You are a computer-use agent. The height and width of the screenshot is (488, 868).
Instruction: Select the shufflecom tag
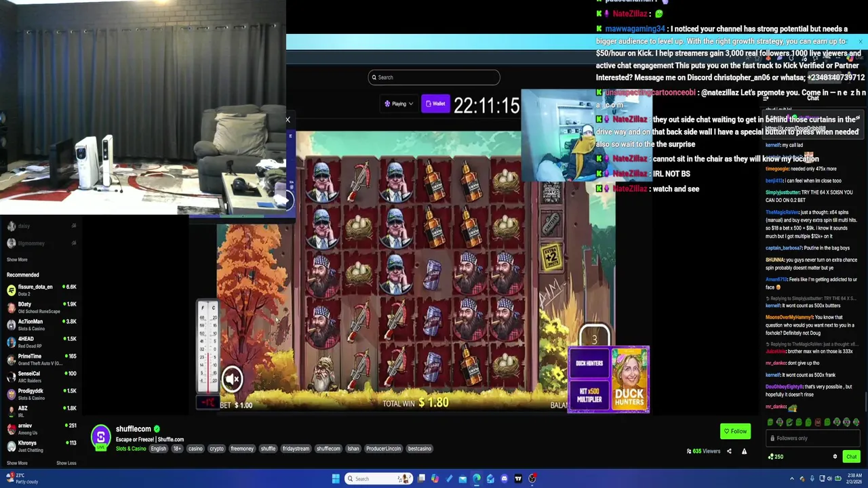pyautogui.click(x=328, y=449)
